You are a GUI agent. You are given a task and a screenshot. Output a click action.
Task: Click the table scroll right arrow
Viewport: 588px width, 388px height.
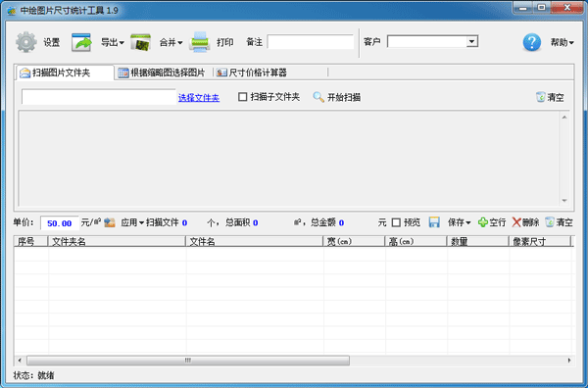tap(569, 361)
